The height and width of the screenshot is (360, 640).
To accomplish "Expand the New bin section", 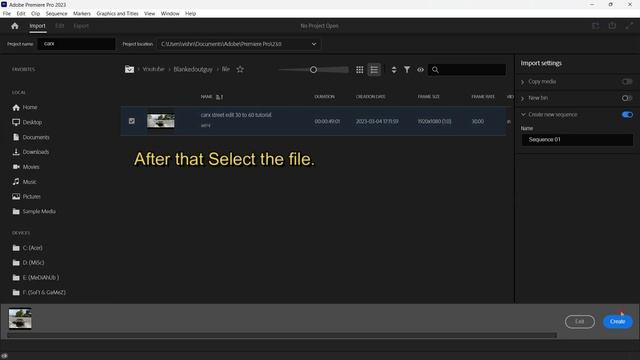I will point(522,98).
